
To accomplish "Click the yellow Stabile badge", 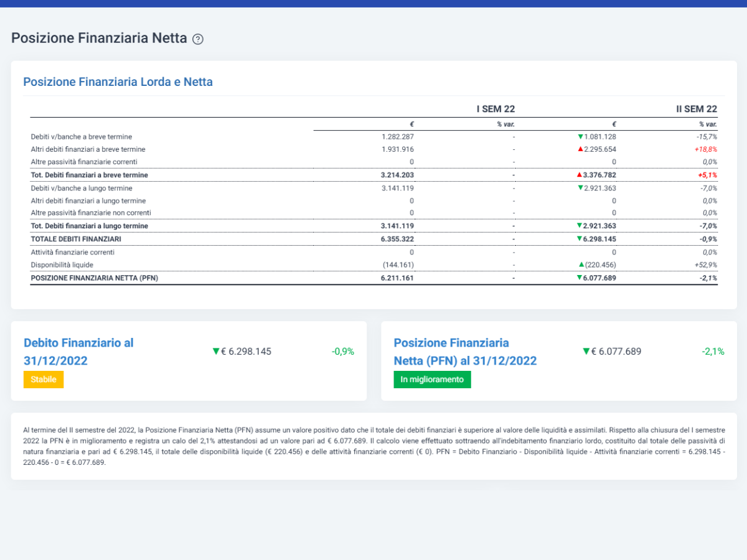I will [x=44, y=380].
